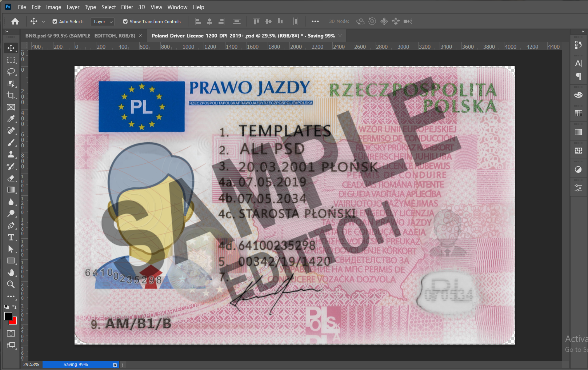The image size is (588, 370).
Task: Click the Home button
Action: pyautogui.click(x=15, y=21)
